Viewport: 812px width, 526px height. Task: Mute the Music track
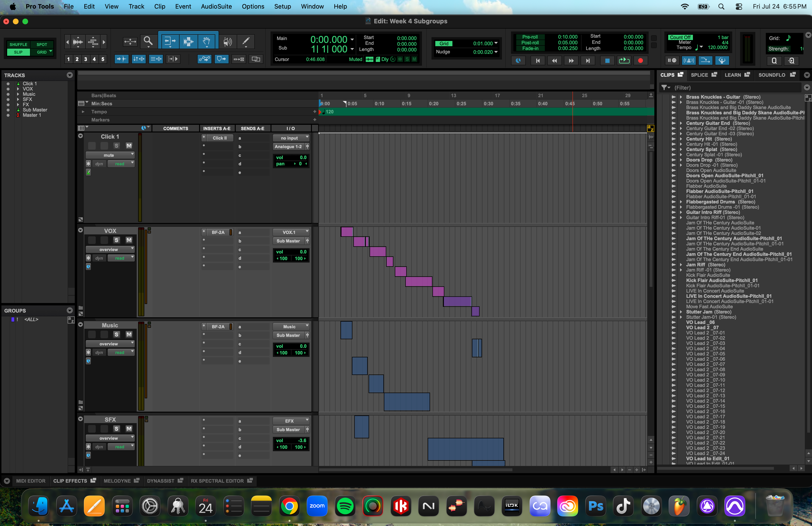click(x=129, y=334)
